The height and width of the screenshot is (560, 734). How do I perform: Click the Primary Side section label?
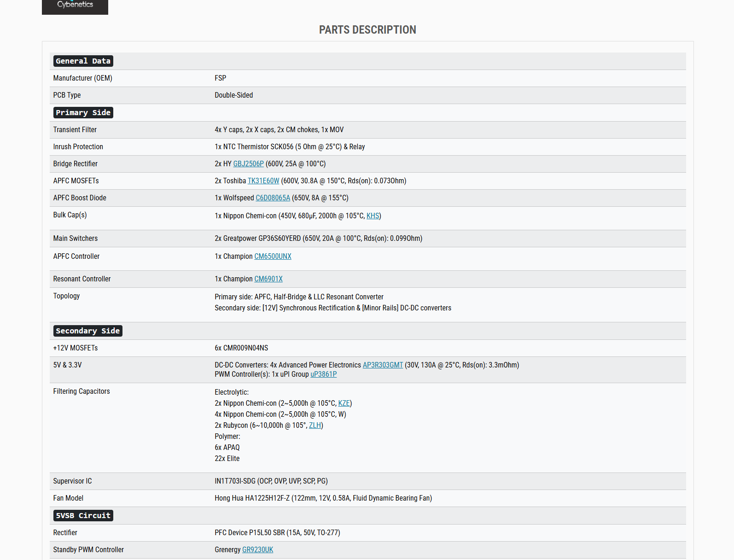[83, 113]
